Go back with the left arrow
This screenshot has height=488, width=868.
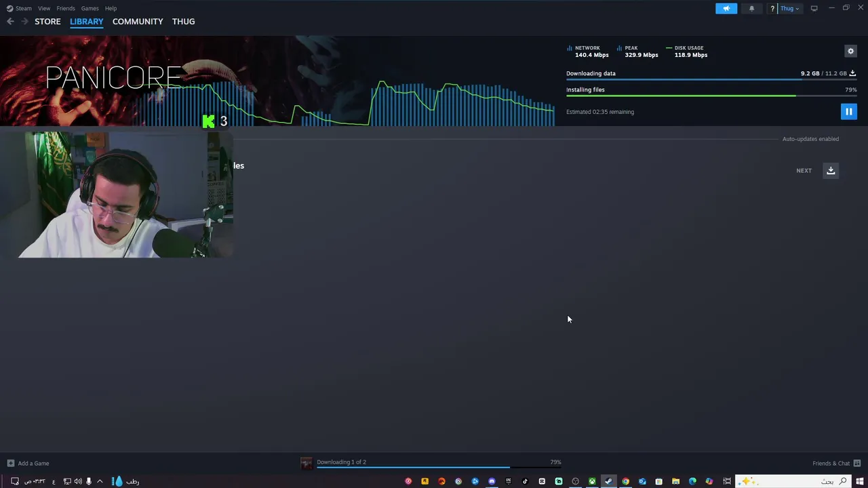pyautogui.click(x=10, y=21)
